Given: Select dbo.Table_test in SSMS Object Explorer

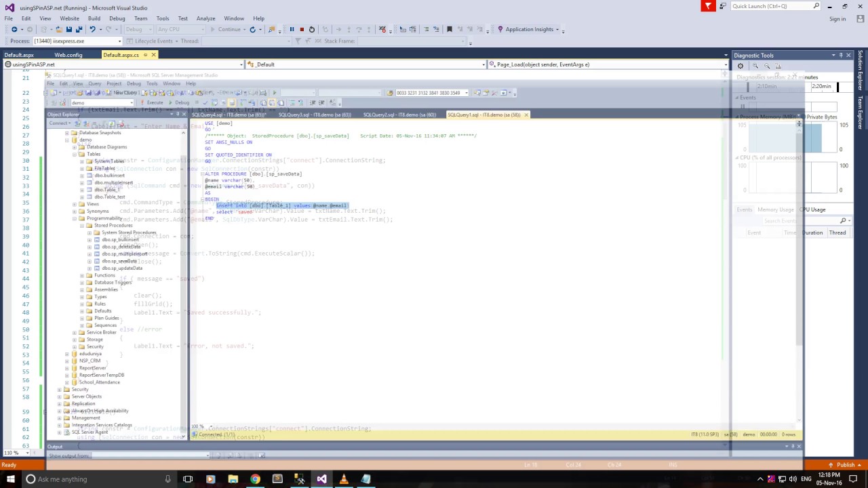Looking at the screenshot, I should click(x=109, y=197).
